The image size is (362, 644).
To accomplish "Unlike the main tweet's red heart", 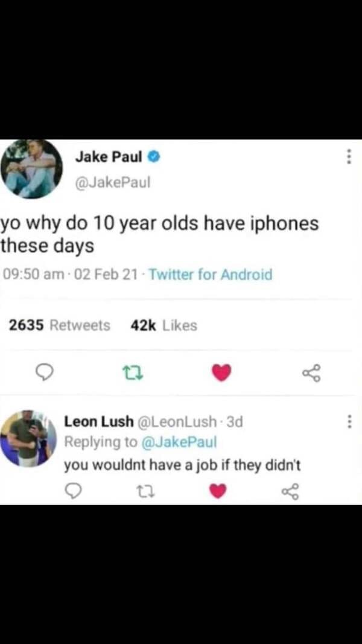I will 221,372.
